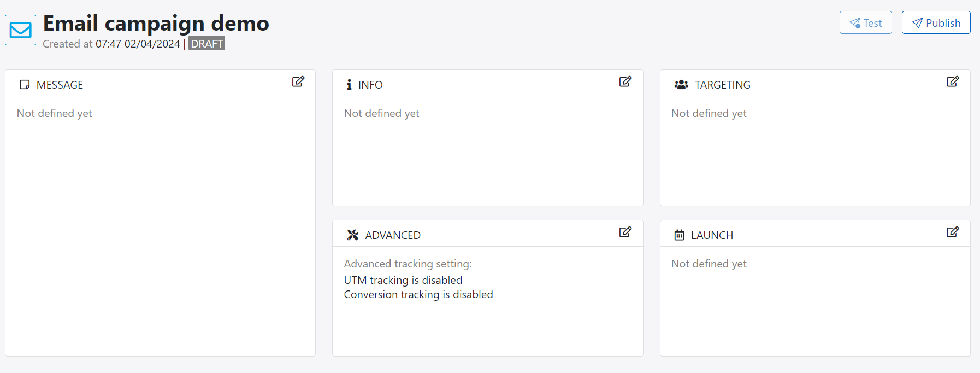Edit the TARGETING settings

pos(952,81)
